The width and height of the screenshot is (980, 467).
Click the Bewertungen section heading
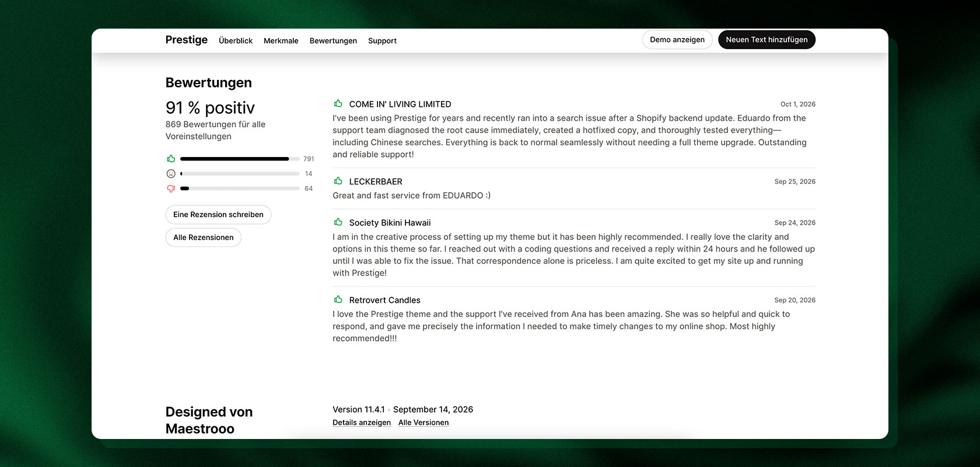click(x=209, y=83)
